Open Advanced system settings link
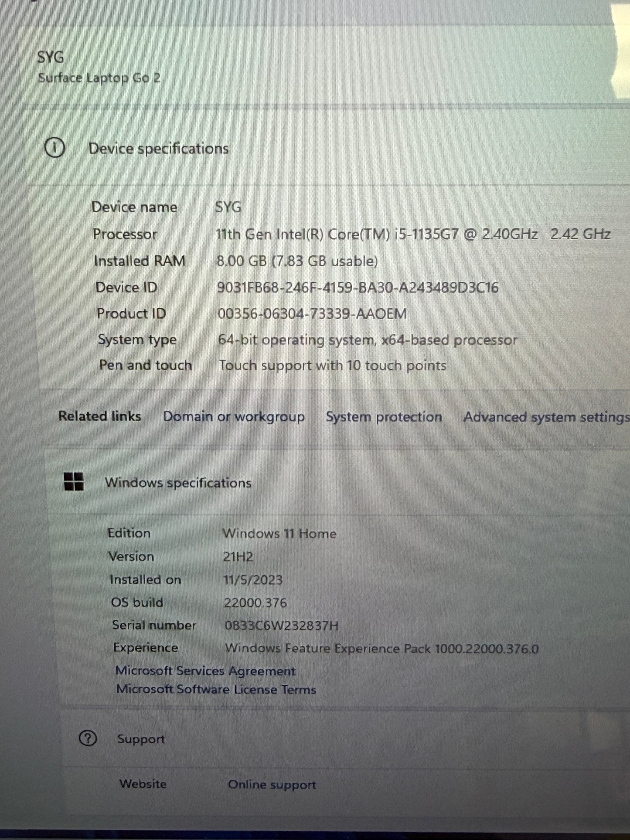 pos(547,417)
